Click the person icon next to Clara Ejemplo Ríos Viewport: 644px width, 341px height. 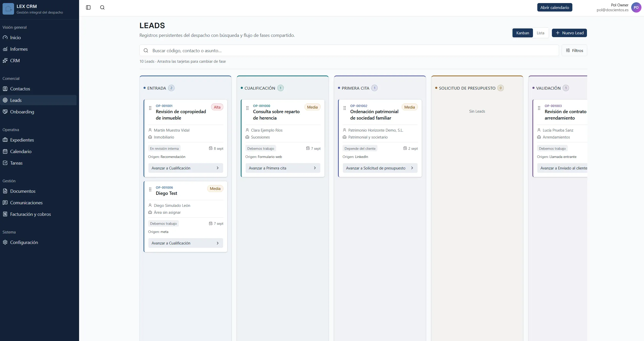(247, 130)
